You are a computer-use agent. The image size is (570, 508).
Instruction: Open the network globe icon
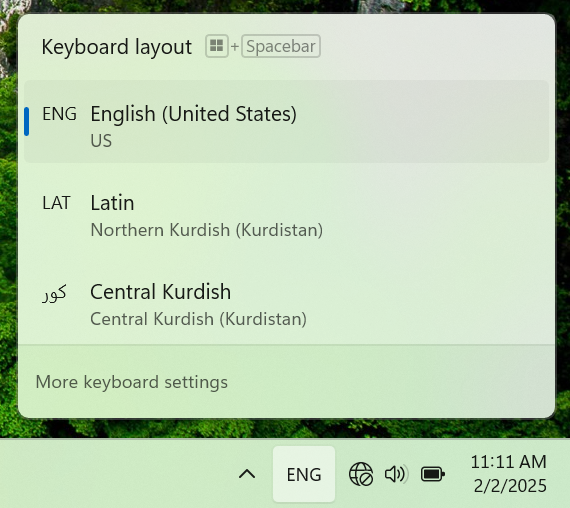tap(361, 474)
